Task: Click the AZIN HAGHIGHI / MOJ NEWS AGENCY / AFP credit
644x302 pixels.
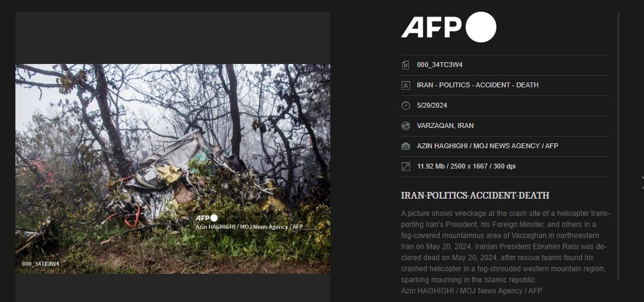Action: tap(488, 146)
